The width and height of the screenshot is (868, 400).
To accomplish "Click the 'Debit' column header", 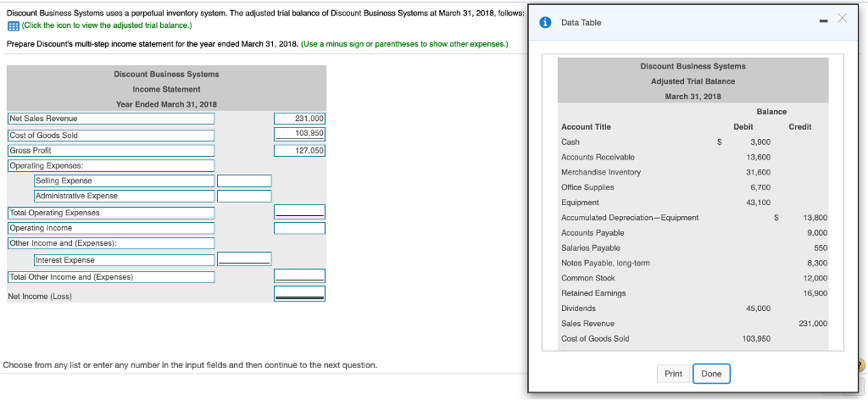I will click(743, 126).
